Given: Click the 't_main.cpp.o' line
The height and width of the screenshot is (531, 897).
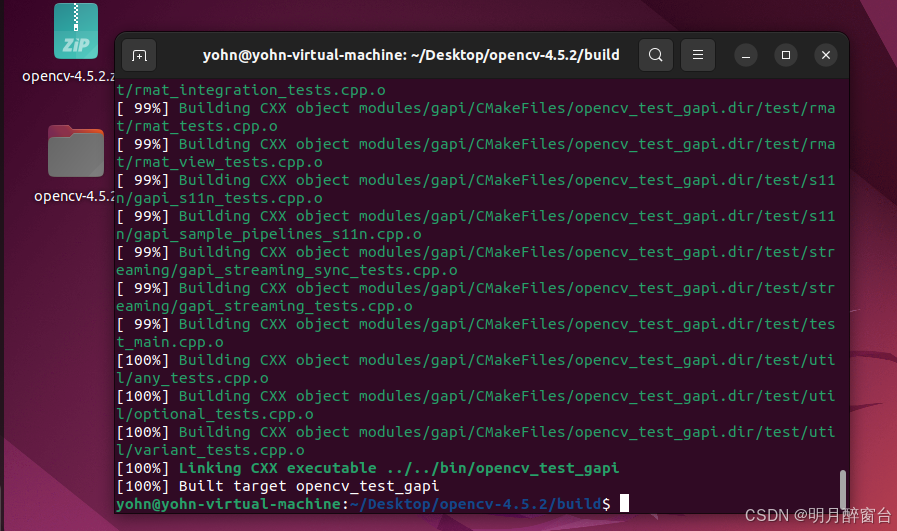Looking at the screenshot, I should tap(170, 342).
